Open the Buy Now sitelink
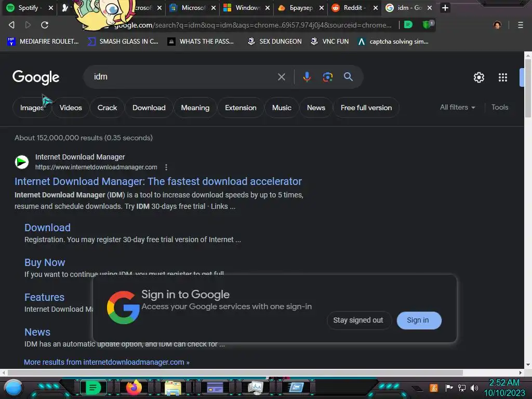This screenshot has height=399, width=532. pyautogui.click(x=45, y=262)
